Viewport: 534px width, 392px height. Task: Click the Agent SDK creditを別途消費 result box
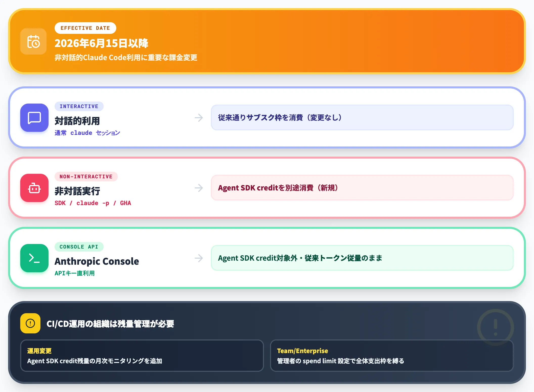(x=362, y=188)
